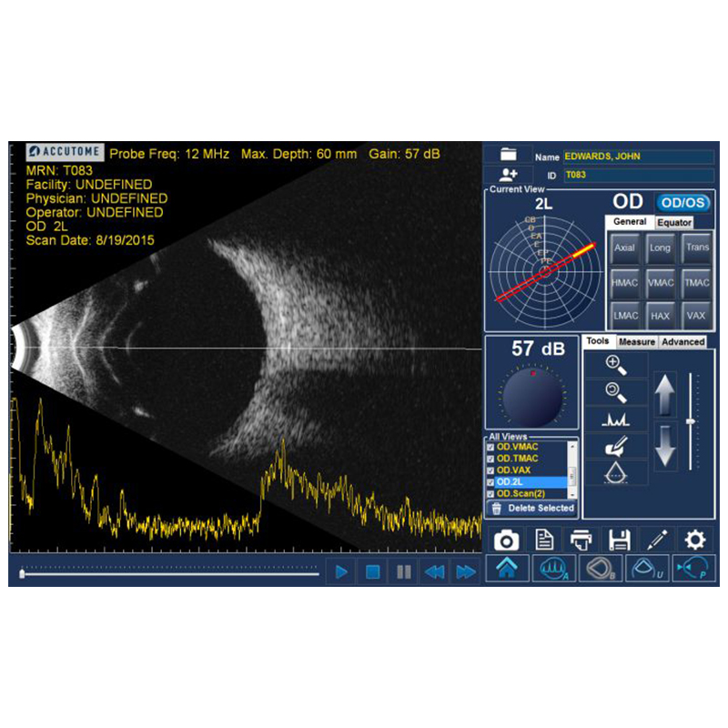Image resolution: width=728 pixels, height=728 pixels.
Task: Open the report document icon
Action: 544,541
